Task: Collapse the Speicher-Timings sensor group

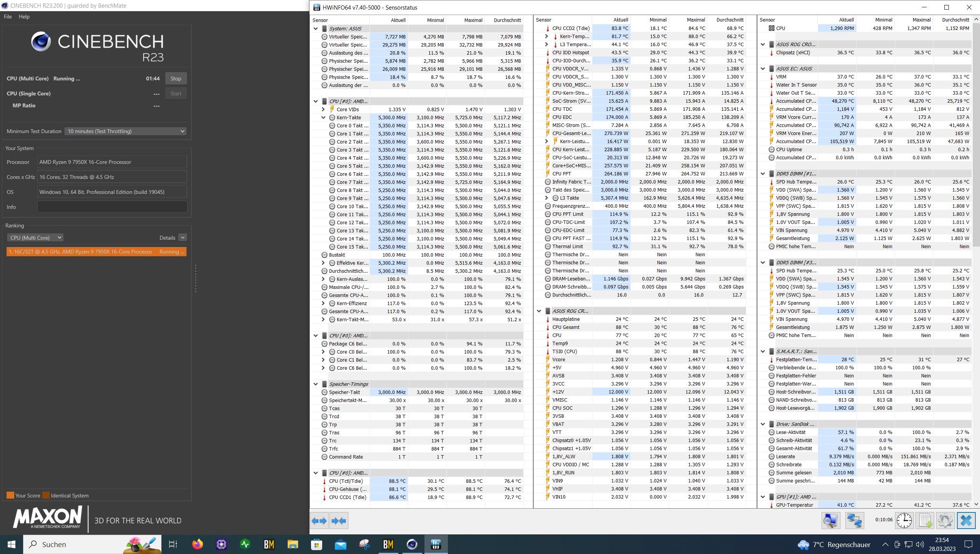Action: pos(316,384)
